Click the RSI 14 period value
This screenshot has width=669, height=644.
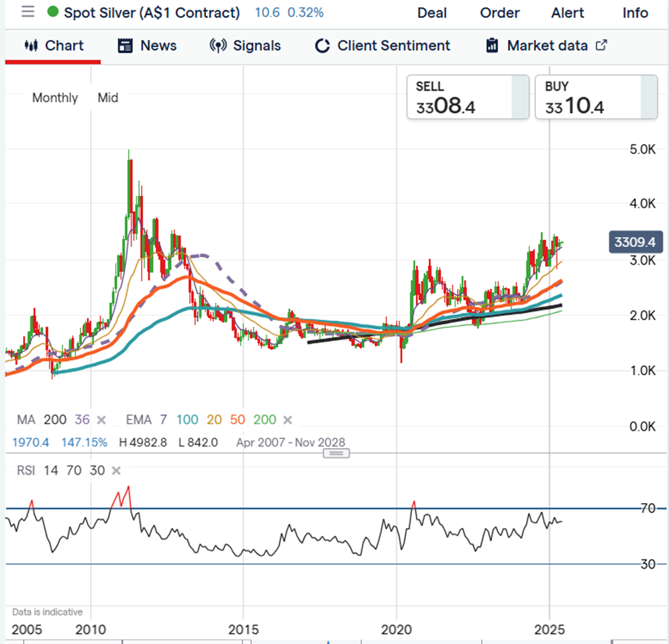tap(51, 471)
